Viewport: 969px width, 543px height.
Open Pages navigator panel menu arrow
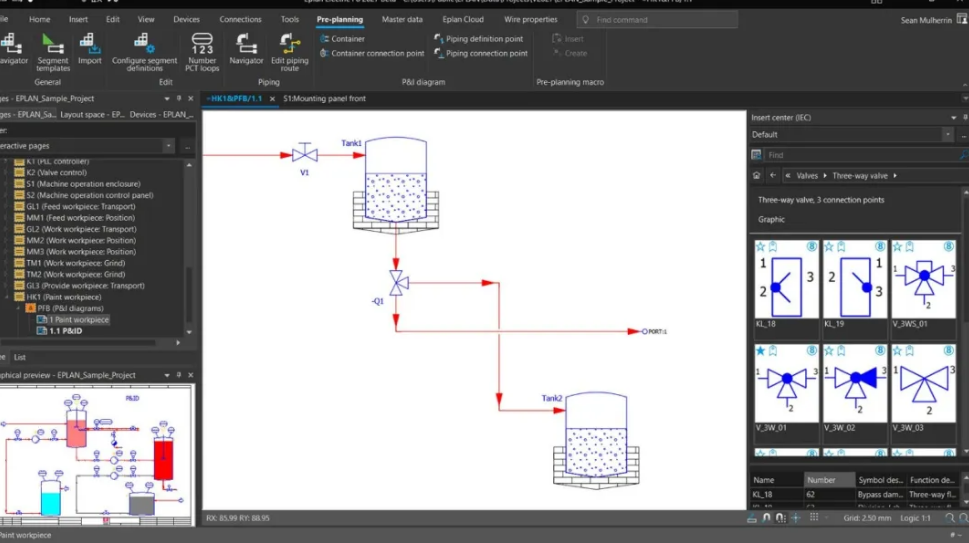tap(167, 98)
